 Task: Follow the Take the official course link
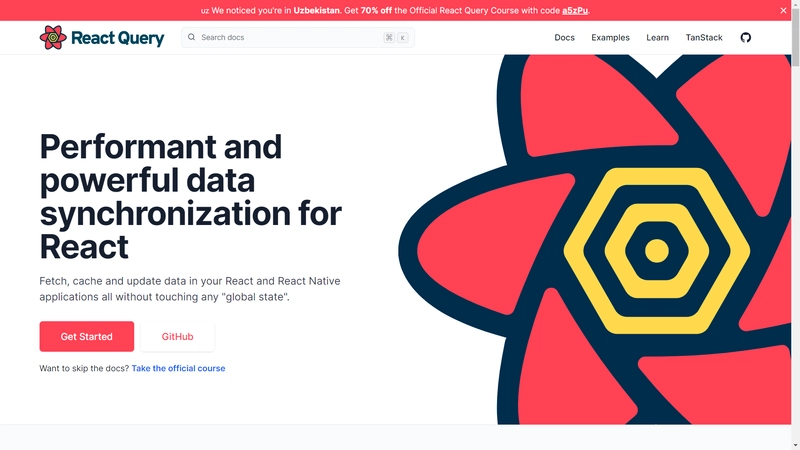[178, 368]
